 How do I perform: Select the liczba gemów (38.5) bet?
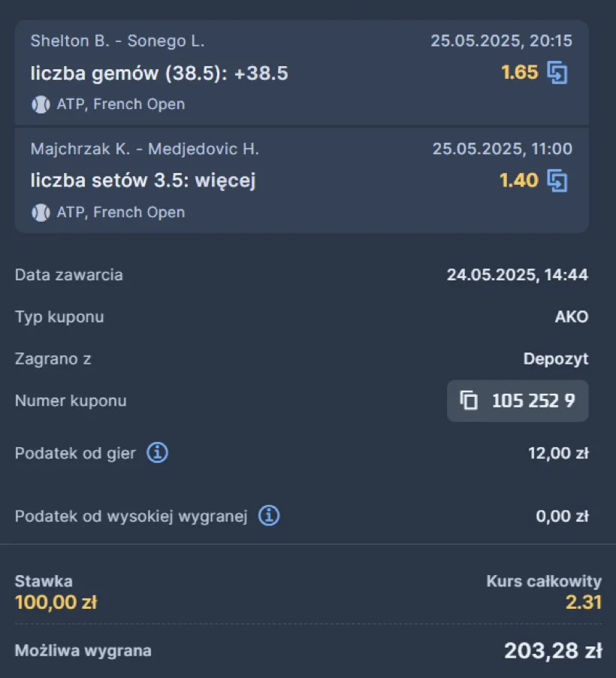(159, 73)
